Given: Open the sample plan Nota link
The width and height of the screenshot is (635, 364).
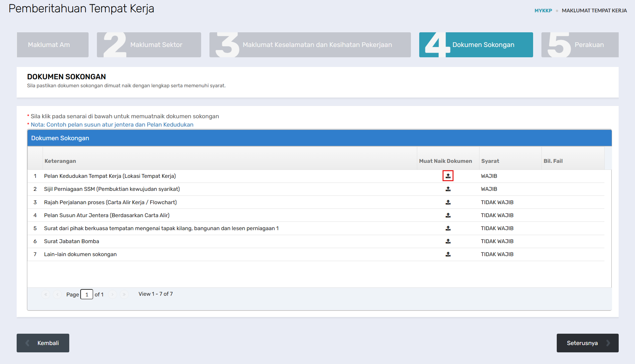Looking at the screenshot, I should point(112,125).
